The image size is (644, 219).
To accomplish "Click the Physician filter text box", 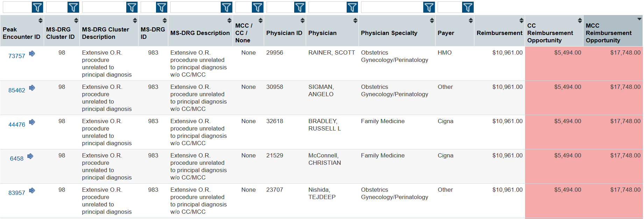I will pos(327,7).
